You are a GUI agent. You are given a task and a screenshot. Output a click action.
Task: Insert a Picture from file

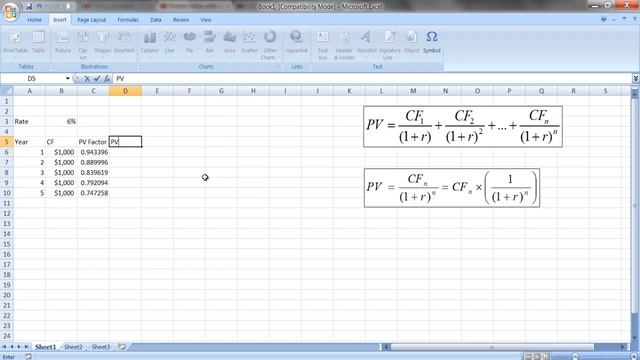63,42
